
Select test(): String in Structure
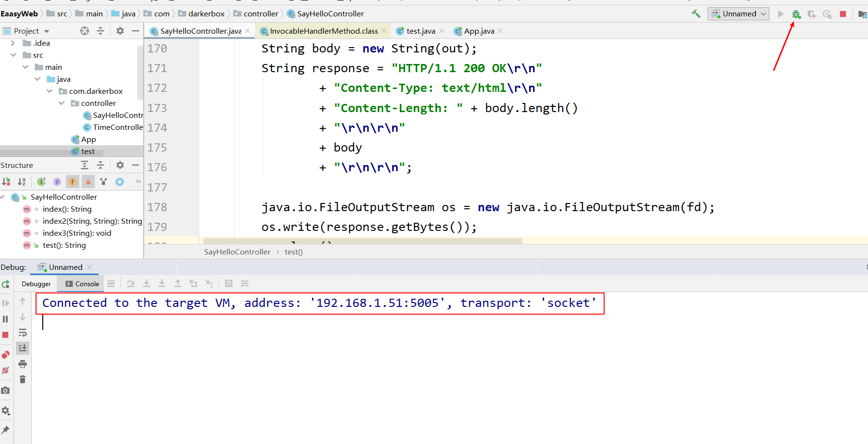click(64, 245)
